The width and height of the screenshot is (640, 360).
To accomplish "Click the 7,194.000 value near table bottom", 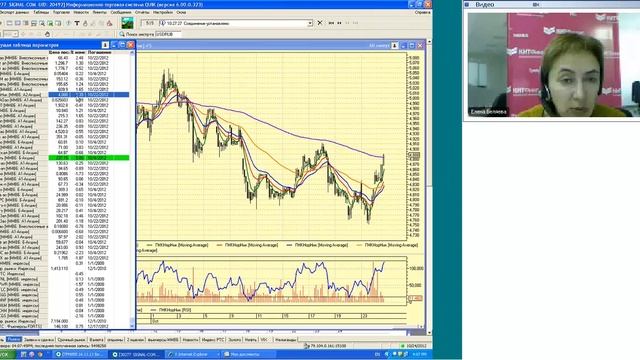I will pos(59,321).
